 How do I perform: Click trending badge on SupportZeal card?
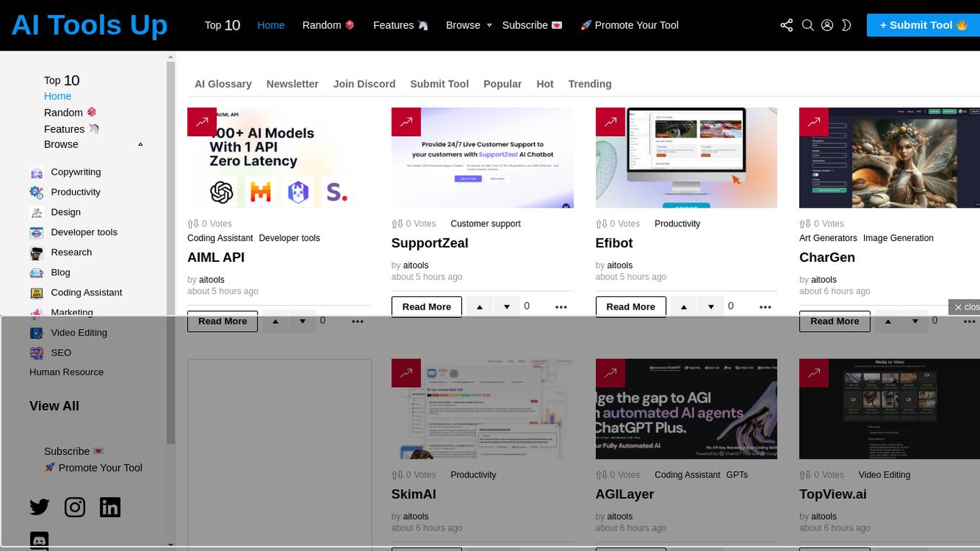pos(406,122)
